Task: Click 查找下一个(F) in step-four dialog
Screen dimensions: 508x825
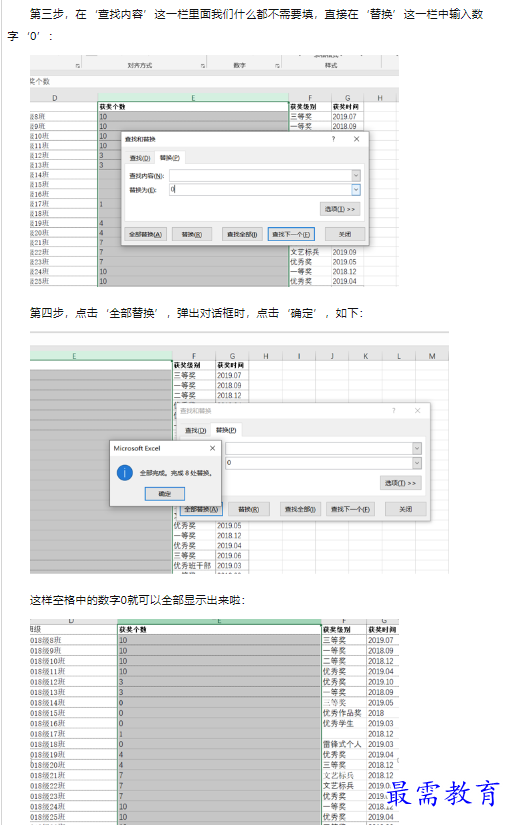Action: (x=350, y=509)
